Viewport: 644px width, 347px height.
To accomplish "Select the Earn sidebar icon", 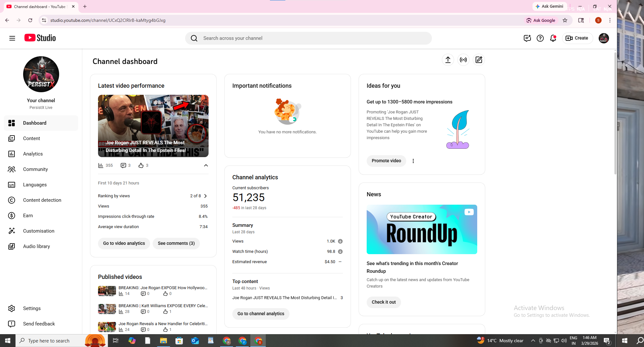I will (x=12, y=216).
